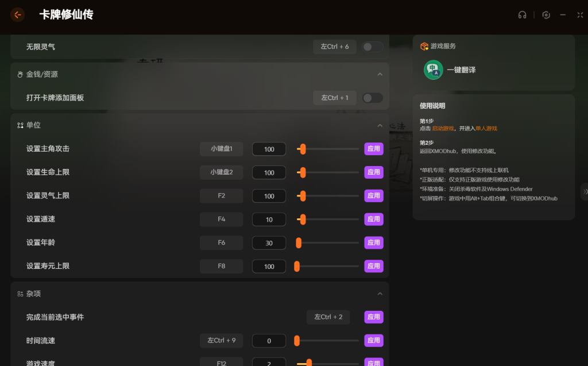Open customer support via headphones icon
Viewport: 588px width, 366px height.
click(522, 15)
